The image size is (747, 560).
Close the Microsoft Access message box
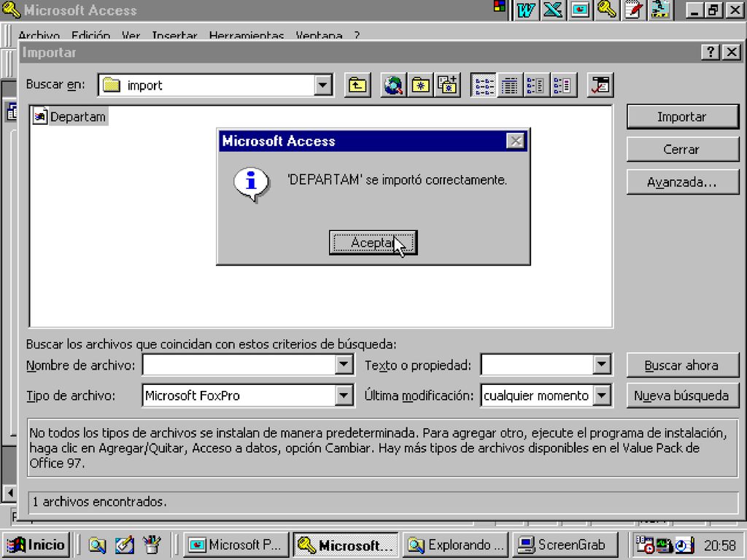pyautogui.click(x=515, y=141)
